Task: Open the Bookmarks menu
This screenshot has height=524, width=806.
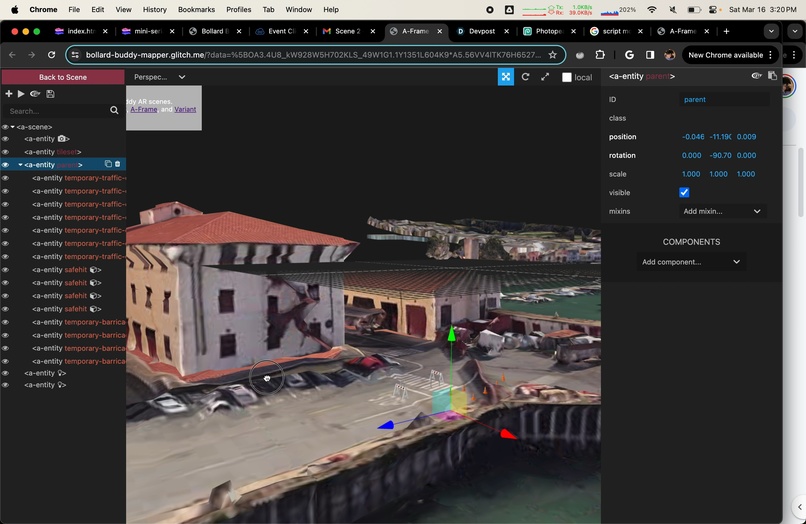Action: 196,9
